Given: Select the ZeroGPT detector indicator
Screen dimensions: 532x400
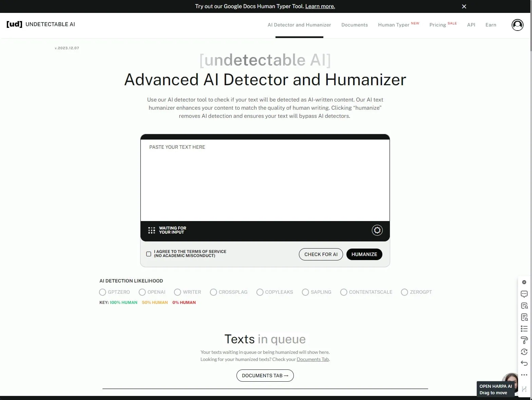Looking at the screenshot, I should pyautogui.click(x=404, y=292).
